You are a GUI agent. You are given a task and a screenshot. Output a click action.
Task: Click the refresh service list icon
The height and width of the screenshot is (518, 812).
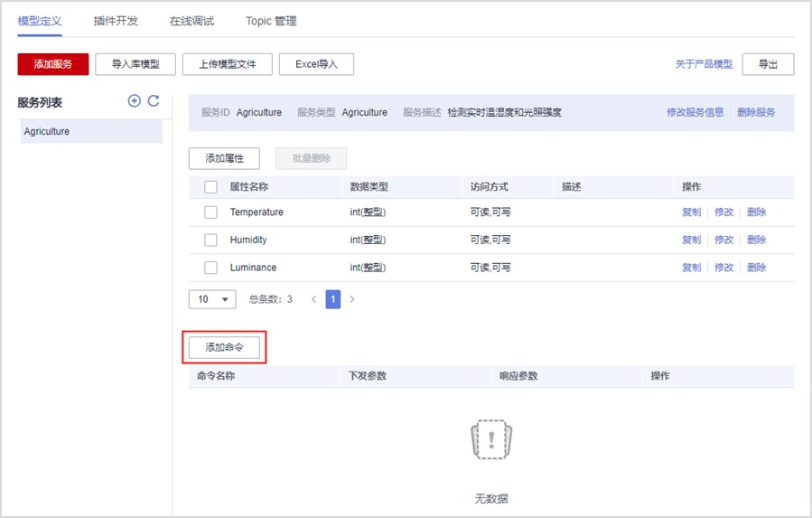click(x=154, y=101)
